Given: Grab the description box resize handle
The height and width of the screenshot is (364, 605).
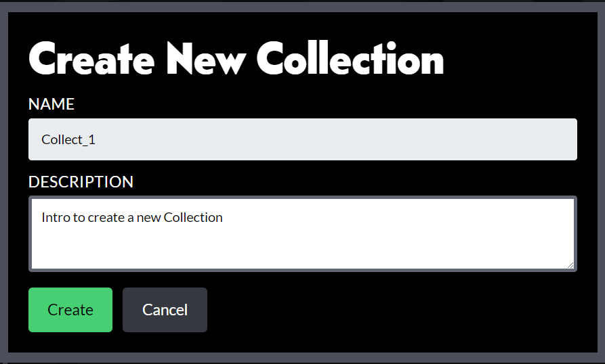Looking at the screenshot, I should (570, 265).
